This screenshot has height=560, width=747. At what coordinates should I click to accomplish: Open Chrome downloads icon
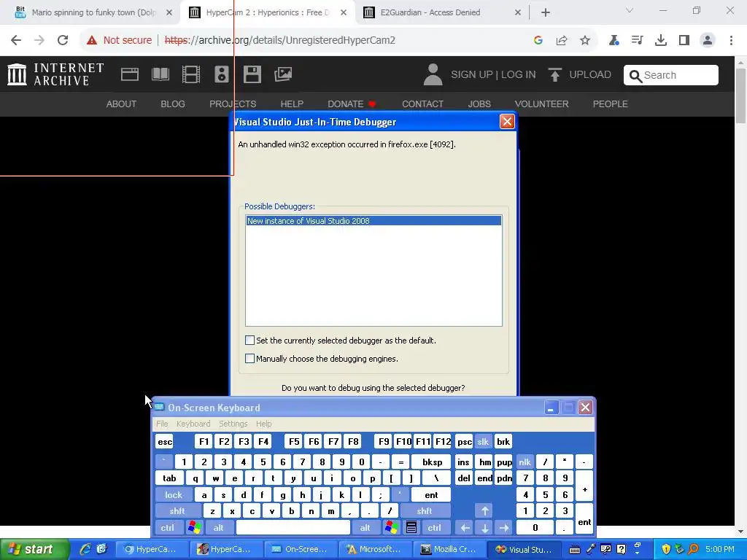[660, 40]
